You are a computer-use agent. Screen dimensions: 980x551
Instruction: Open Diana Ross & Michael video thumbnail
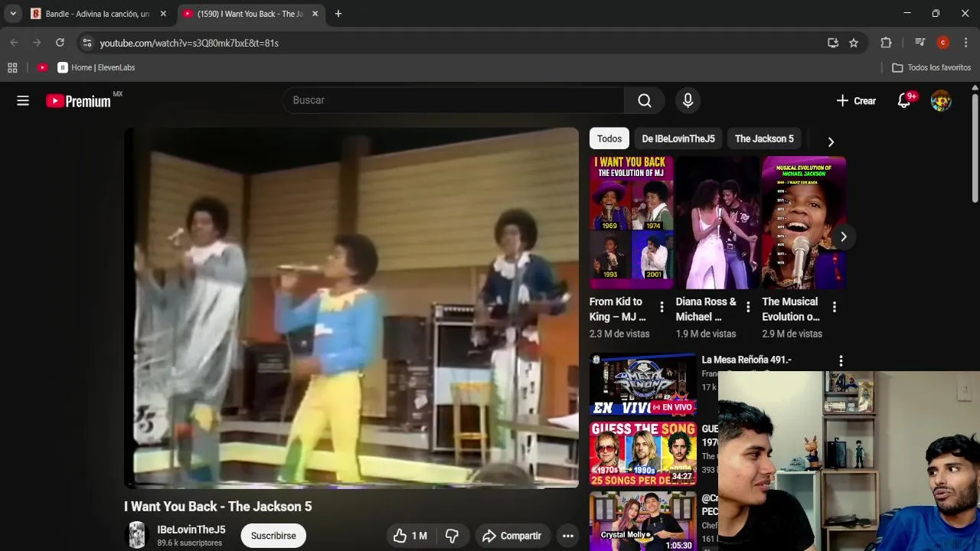(x=717, y=223)
